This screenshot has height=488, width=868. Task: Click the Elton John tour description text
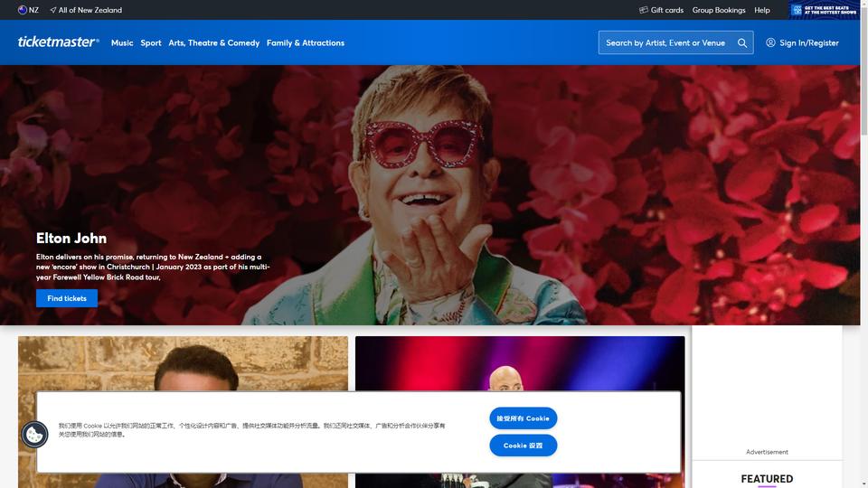[154, 267]
